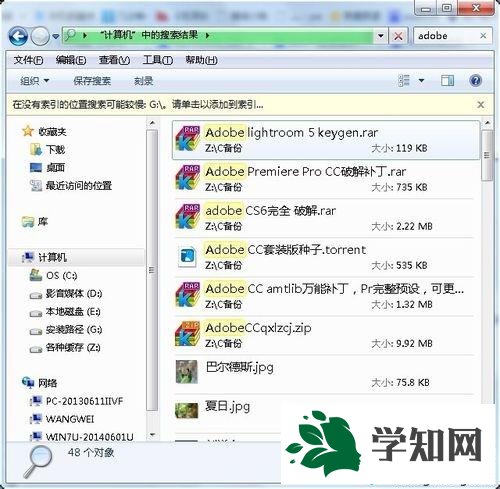The image size is (500, 489).
Task: Click RAR icon of adobe CS6完全 破解
Action: pos(187,217)
